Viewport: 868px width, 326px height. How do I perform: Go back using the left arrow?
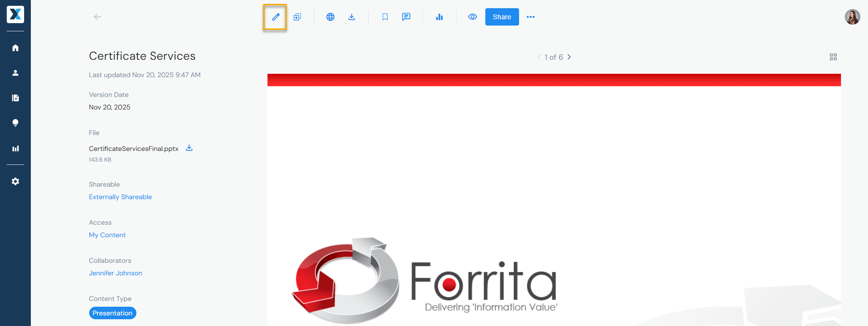click(97, 17)
